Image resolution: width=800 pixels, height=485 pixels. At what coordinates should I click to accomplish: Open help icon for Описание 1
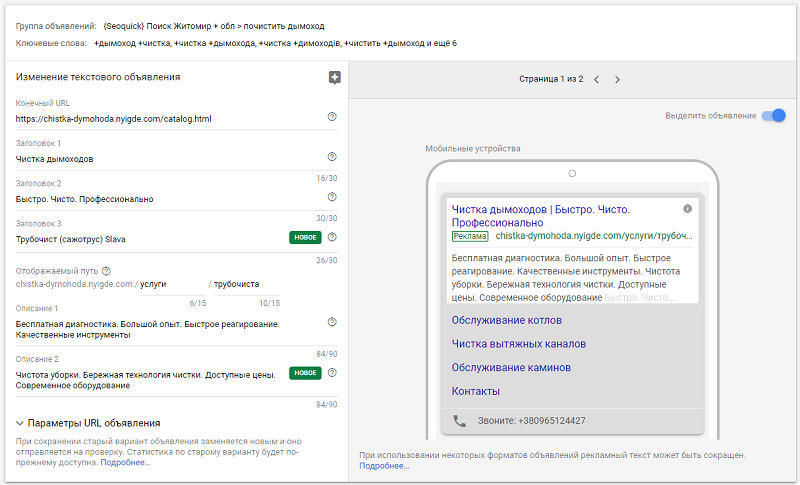[332, 322]
